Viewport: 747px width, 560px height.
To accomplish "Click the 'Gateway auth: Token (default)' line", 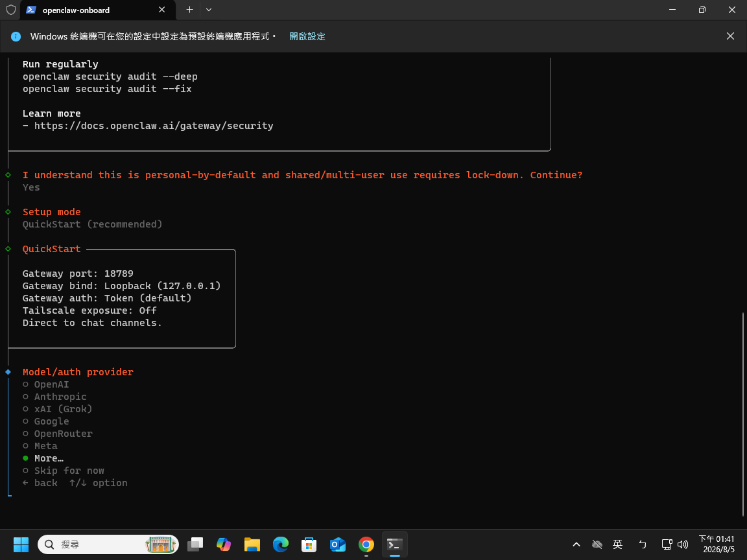I will tap(107, 298).
